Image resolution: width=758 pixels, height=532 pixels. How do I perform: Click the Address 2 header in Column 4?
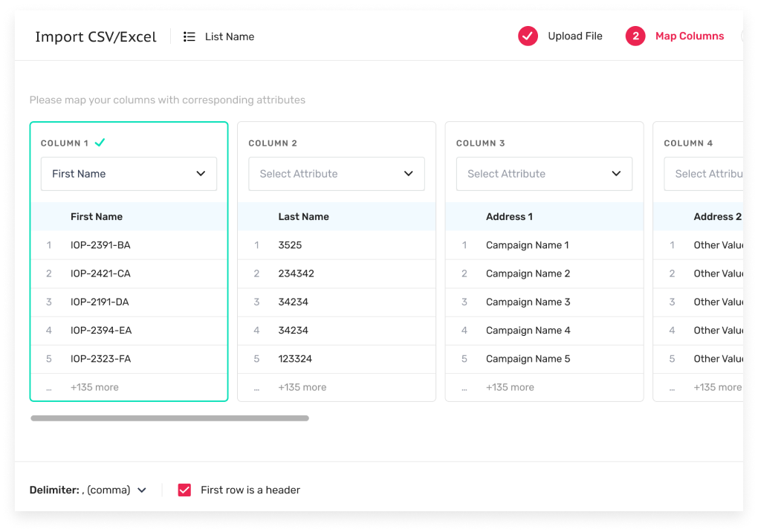pyautogui.click(x=717, y=216)
